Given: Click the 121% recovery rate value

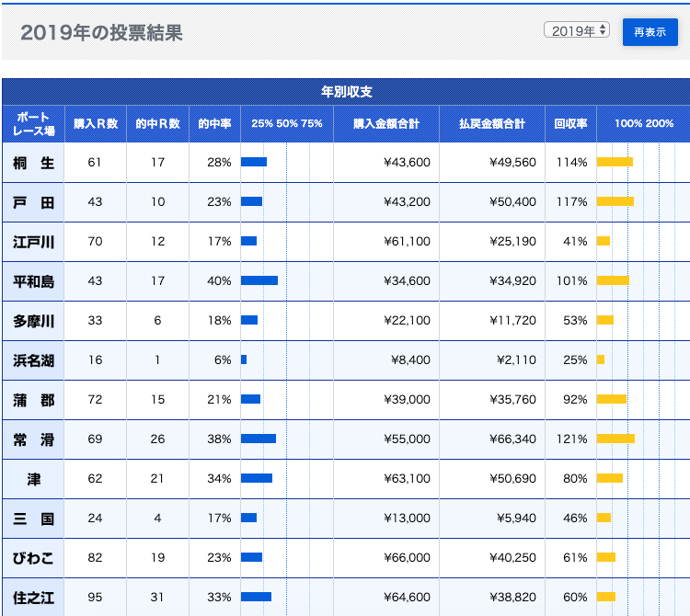Looking at the screenshot, I should coord(571,439).
